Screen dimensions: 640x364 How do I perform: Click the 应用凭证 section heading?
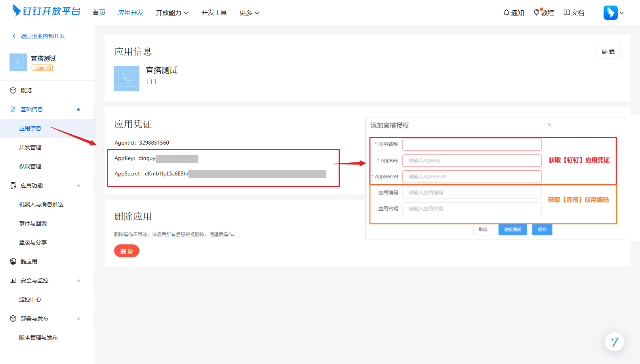click(133, 124)
